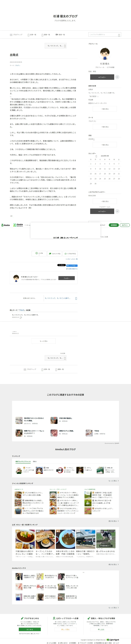Click 申し込む for celebrity blog

(x=101, y=629)
